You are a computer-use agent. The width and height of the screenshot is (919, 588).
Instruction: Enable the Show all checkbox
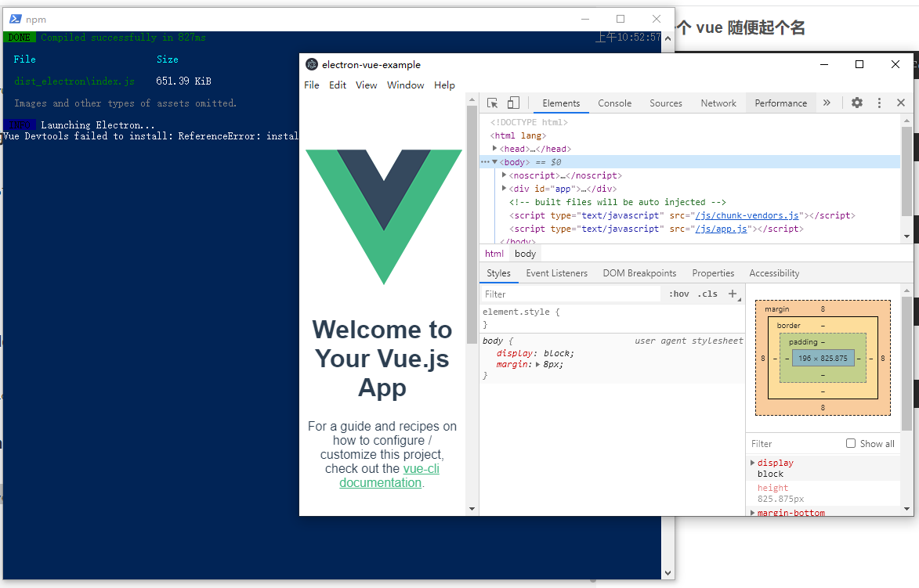coord(850,443)
